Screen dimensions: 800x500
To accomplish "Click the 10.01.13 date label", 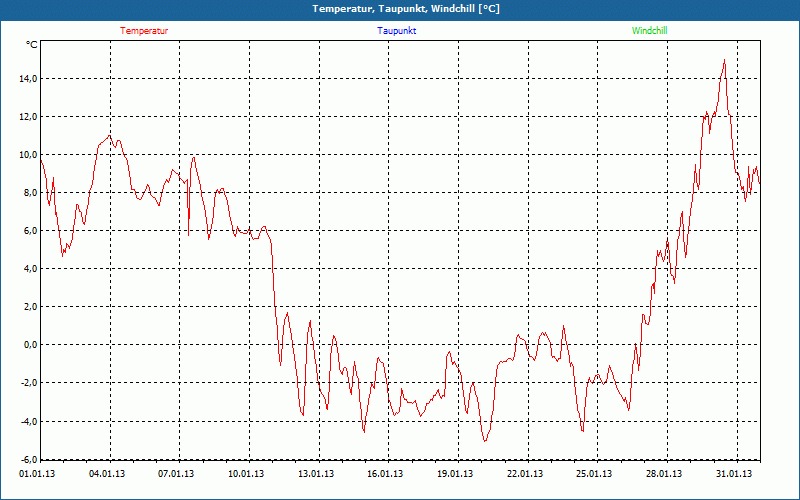I will 246,474.
